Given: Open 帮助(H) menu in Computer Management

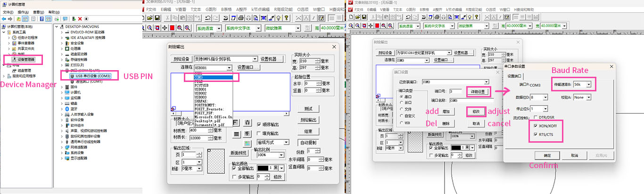Looking at the screenshot, I should [54, 12].
